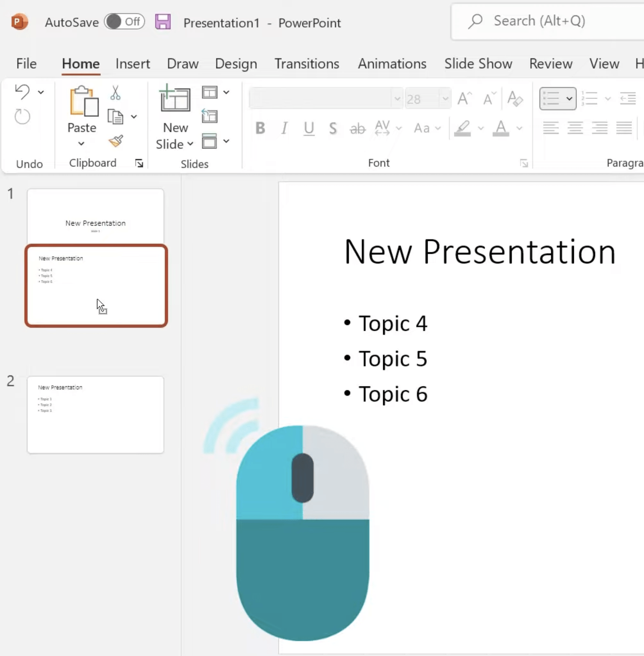Expand font color dropdown arrow
The image size is (644, 656).
coord(519,128)
